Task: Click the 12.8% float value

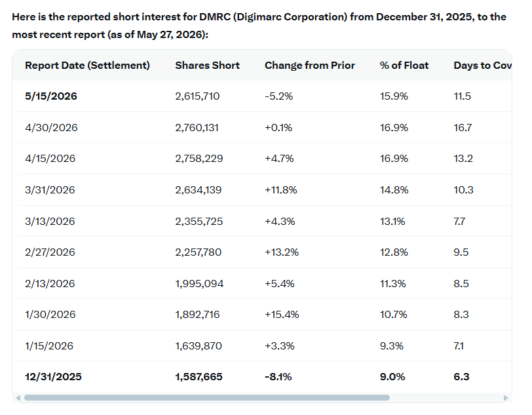Action: [x=394, y=252]
